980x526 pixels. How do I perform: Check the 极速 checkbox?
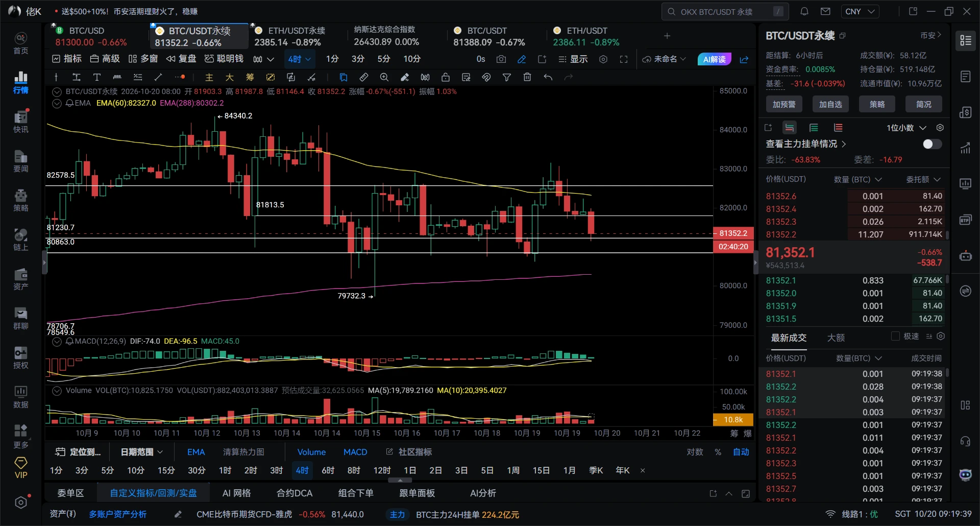click(895, 336)
